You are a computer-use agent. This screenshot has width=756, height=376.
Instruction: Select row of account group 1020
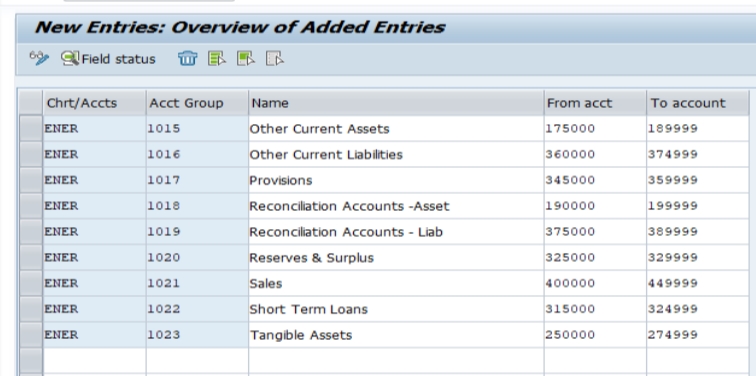tap(31, 257)
